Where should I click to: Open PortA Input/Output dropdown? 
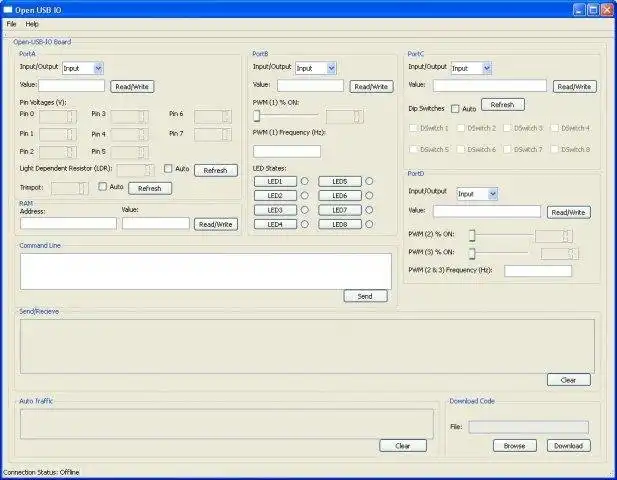point(83,68)
